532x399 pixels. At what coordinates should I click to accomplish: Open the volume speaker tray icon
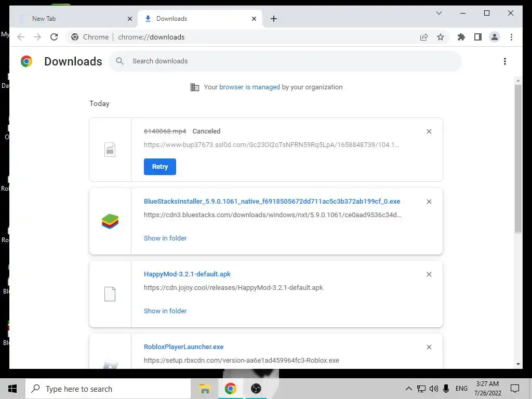pyautogui.click(x=434, y=389)
